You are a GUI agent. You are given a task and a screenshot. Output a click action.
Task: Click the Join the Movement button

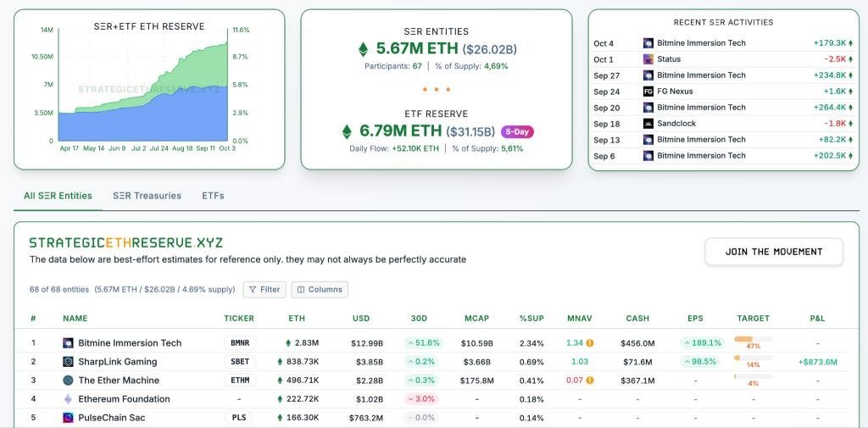773,252
